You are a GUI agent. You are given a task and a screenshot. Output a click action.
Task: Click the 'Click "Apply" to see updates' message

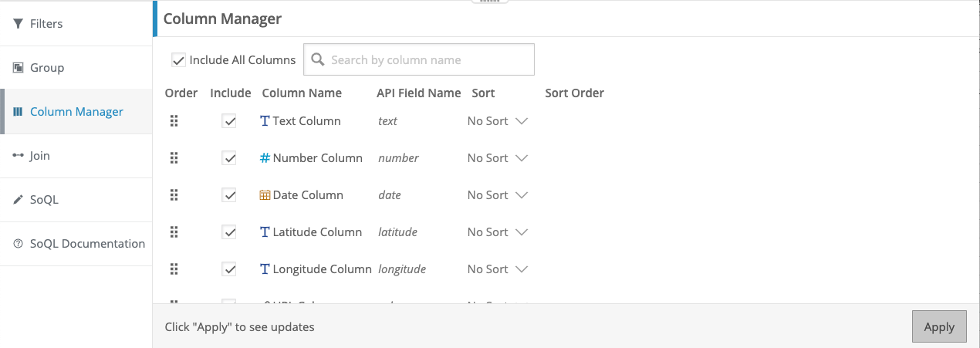point(240,327)
